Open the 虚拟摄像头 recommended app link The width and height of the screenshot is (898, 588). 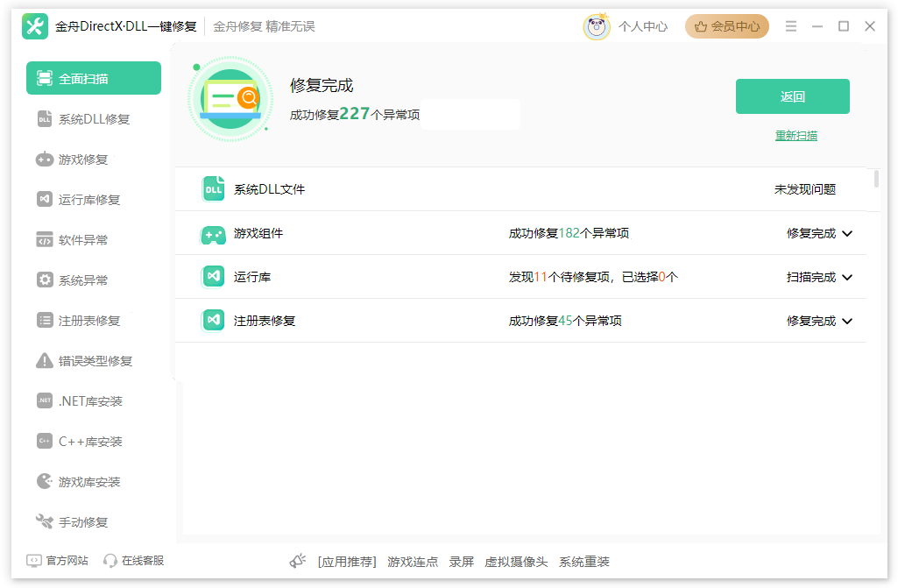coord(516,562)
